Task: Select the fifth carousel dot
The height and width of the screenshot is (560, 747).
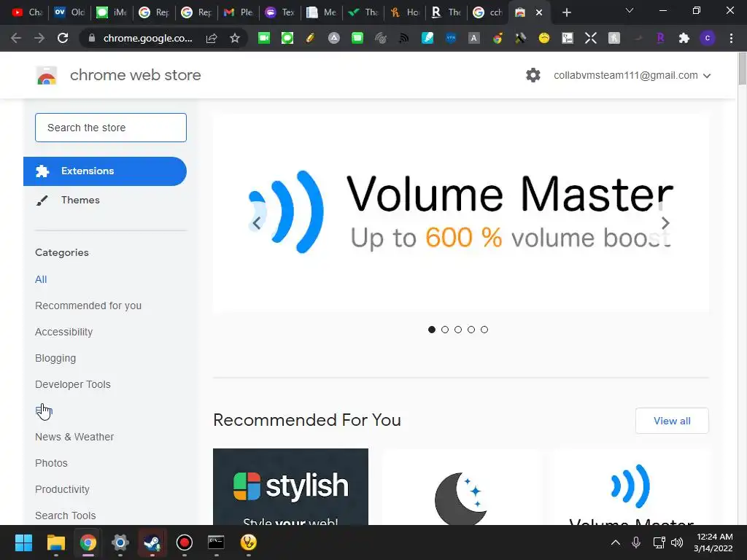Action: [484, 330]
